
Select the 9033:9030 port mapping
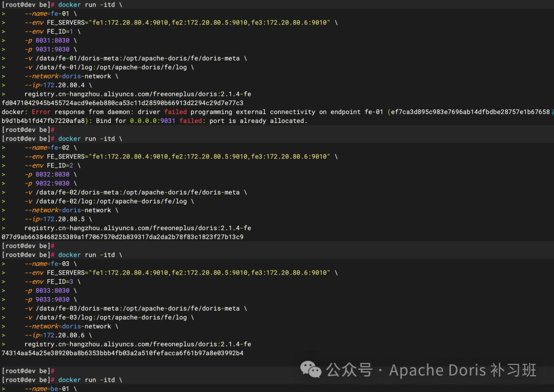(x=53, y=299)
